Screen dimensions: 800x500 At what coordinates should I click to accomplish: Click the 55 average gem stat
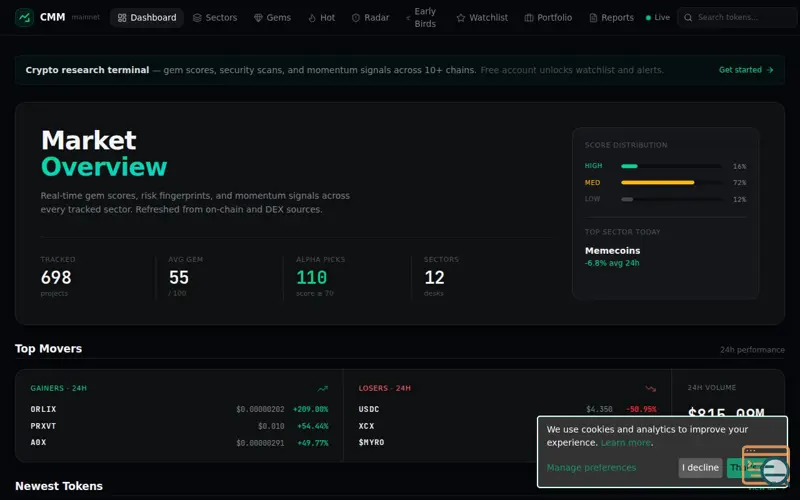[179, 278]
